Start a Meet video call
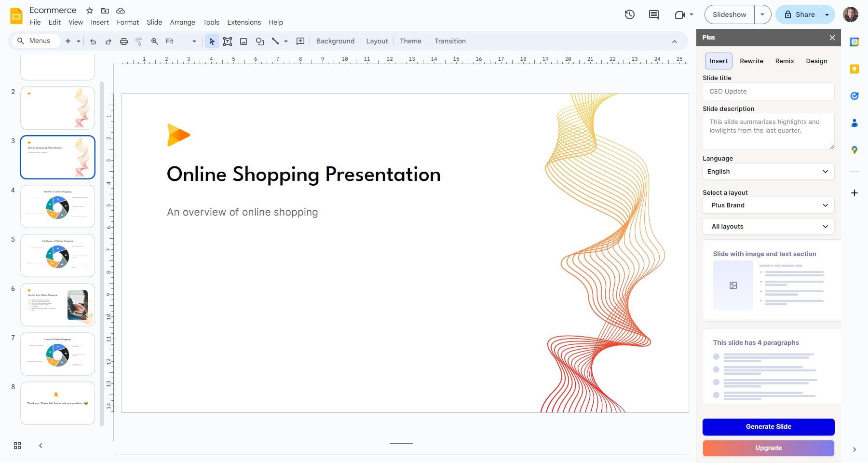 (x=680, y=14)
